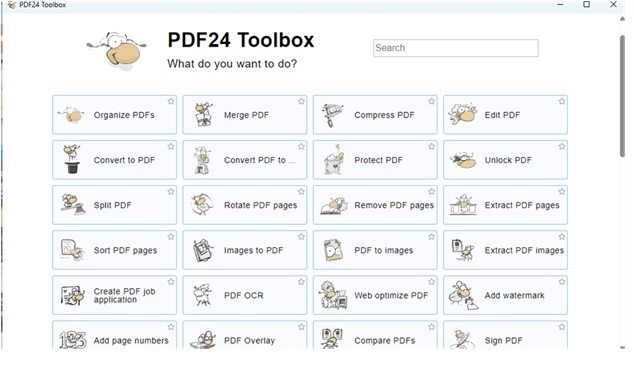Image resolution: width=634 pixels, height=373 pixels.
Task: Click the Remove PDF pages icon
Action: 334,206
